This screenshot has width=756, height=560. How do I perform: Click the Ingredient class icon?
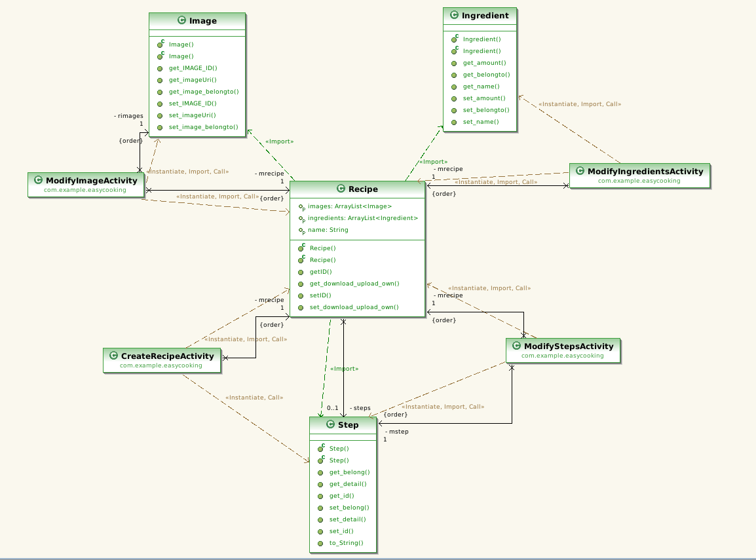(454, 15)
